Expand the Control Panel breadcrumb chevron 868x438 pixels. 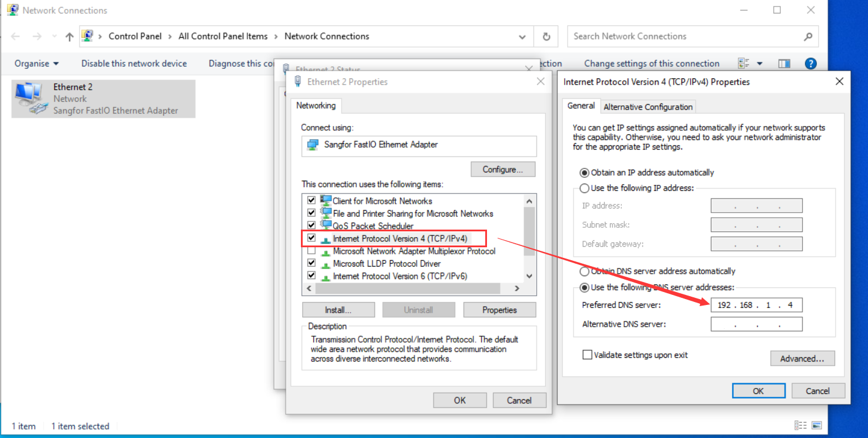170,36
